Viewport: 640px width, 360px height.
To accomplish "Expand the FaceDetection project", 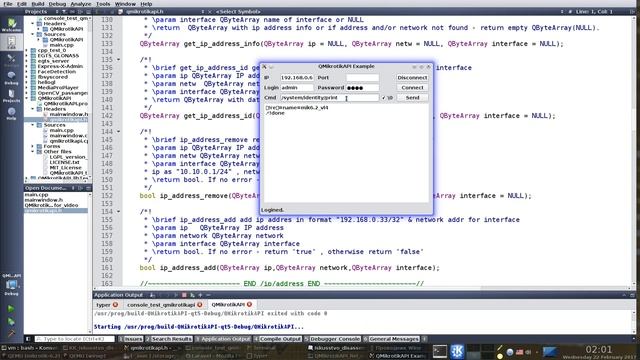I will [x=27, y=71].
